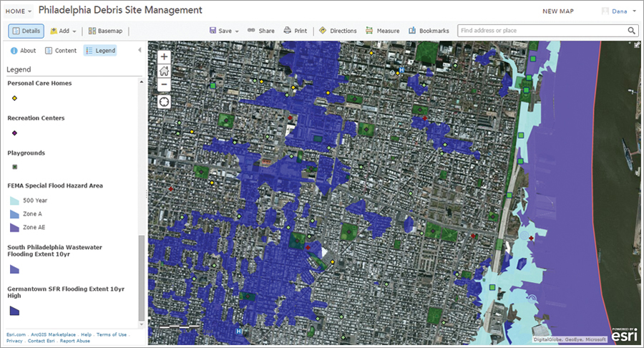Click the Zone AE purple swatch
This screenshot has height=348, width=644.
14,227
